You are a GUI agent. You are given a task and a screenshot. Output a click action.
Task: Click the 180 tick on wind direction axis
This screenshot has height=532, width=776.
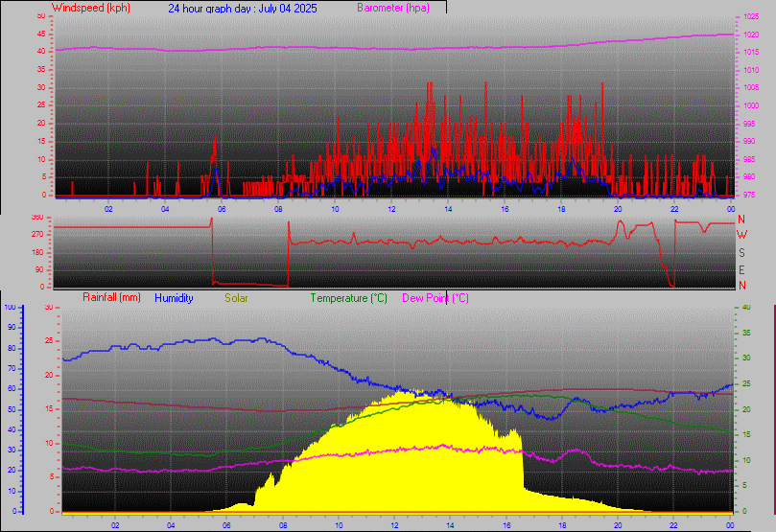37,252
